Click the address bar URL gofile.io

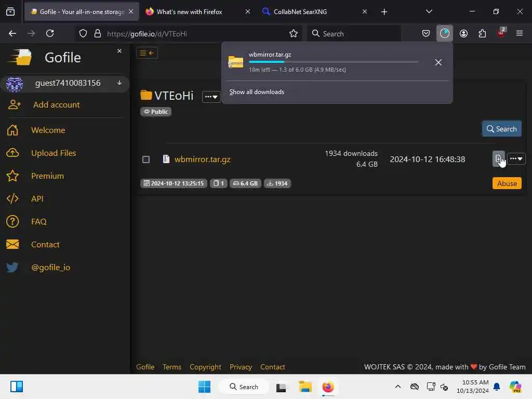pyautogui.click(x=147, y=34)
